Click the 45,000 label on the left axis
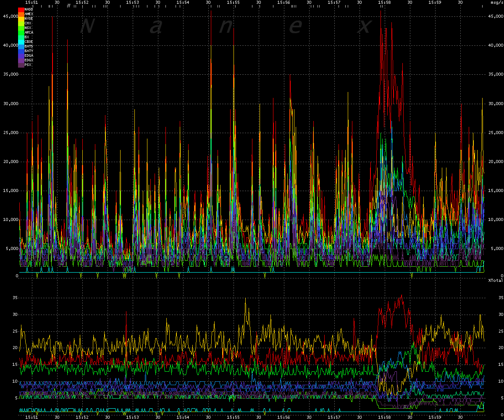The width and height of the screenshot is (504, 420). [x=10, y=16]
